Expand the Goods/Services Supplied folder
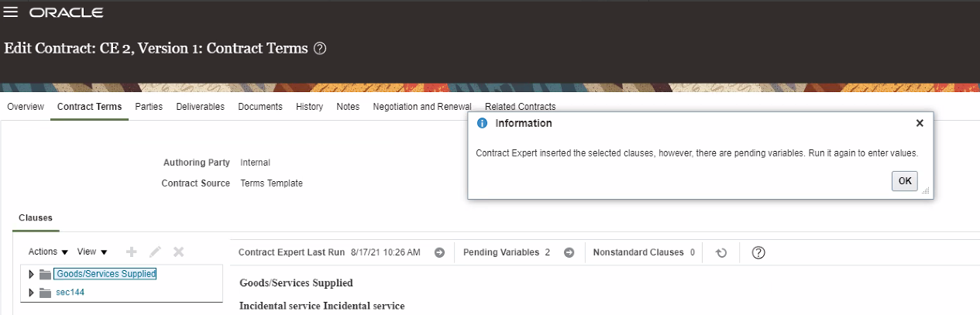The image size is (980, 315). point(31,274)
